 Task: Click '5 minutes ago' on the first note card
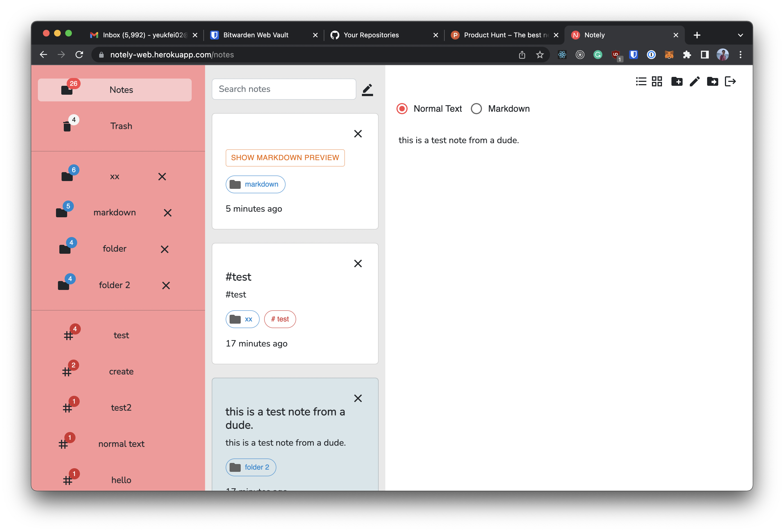(254, 209)
